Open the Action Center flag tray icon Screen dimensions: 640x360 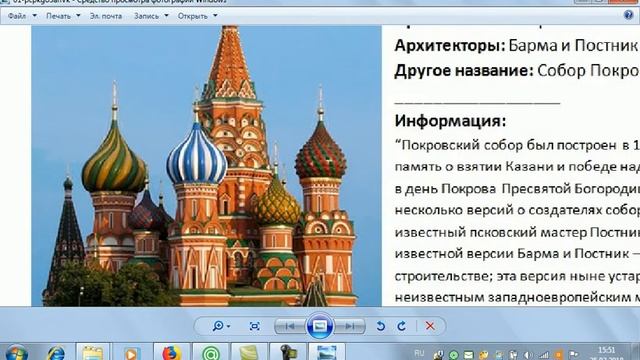[574, 355]
